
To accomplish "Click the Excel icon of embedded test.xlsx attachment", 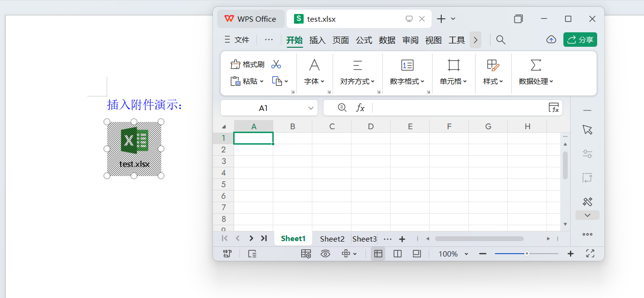I will 134,140.
